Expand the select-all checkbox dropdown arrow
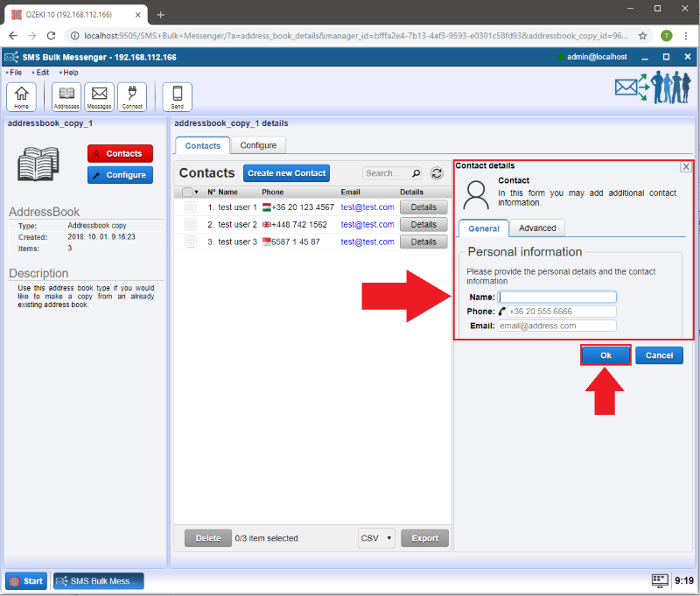Image resolution: width=700 pixels, height=596 pixels. coord(197,193)
